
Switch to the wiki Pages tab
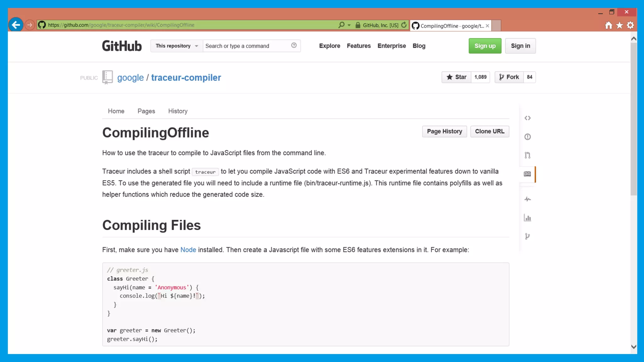[146, 111]
